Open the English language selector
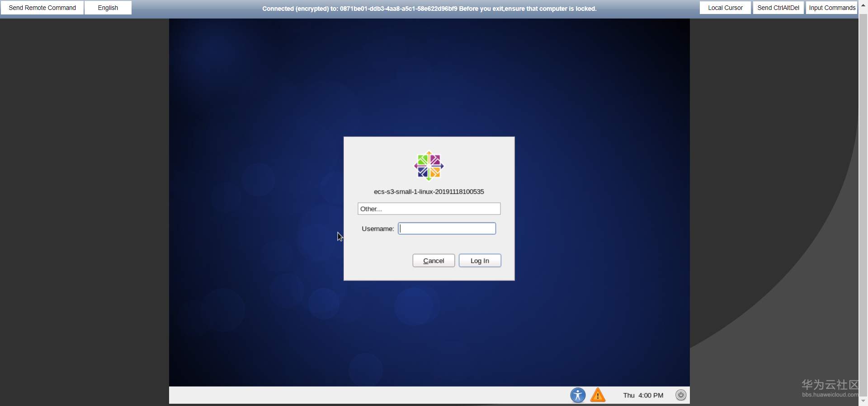The height and width of the screenshot is (406, 868). point(108,8)
